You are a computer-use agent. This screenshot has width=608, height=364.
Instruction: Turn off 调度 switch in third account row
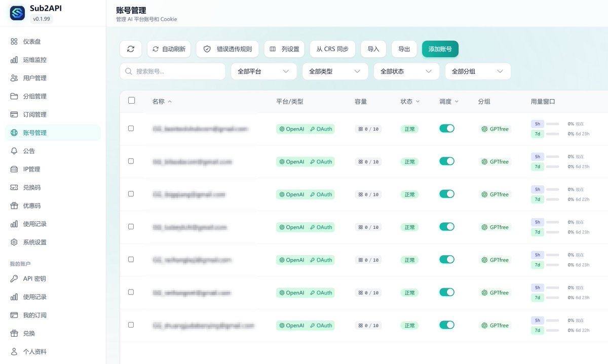click(x=447, y=194)
